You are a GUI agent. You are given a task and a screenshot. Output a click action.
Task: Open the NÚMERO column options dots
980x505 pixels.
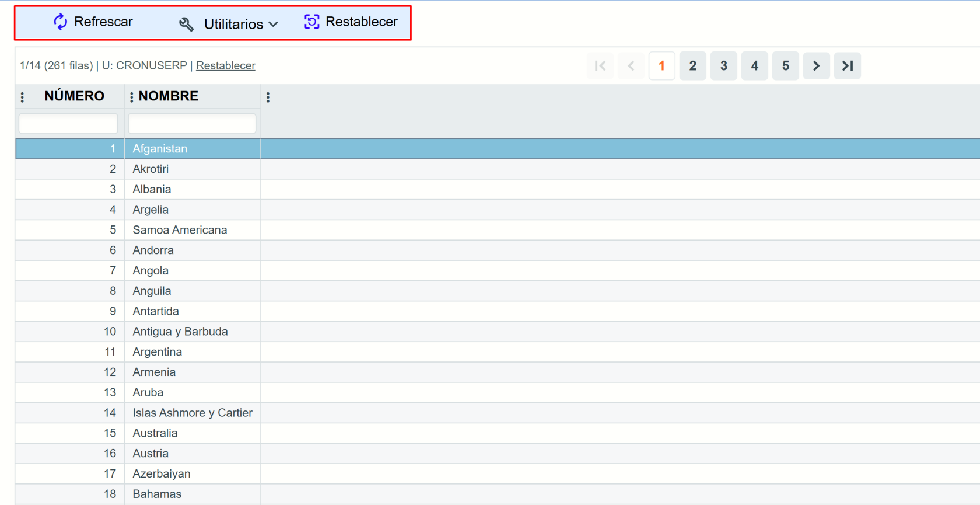pos(23,97)
